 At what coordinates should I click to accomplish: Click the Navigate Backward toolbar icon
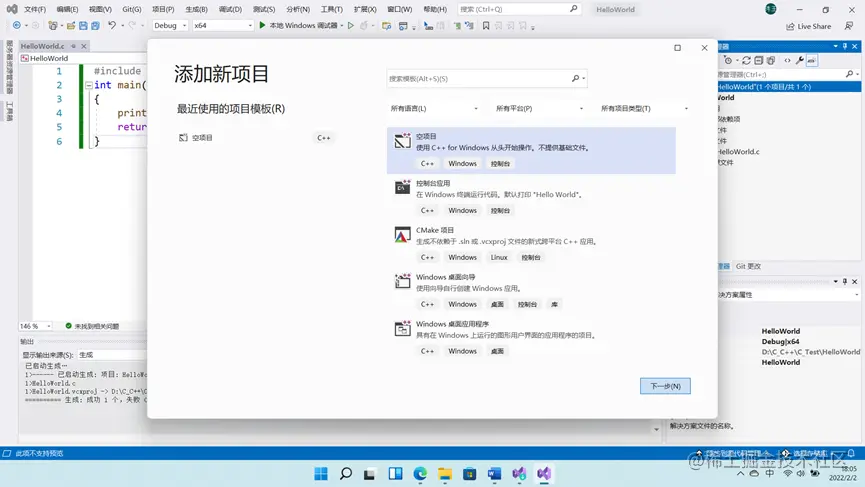point(17,25)
